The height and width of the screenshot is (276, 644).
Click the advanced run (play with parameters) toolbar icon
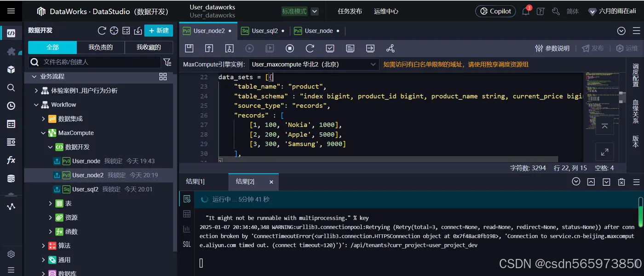point(270,48)
